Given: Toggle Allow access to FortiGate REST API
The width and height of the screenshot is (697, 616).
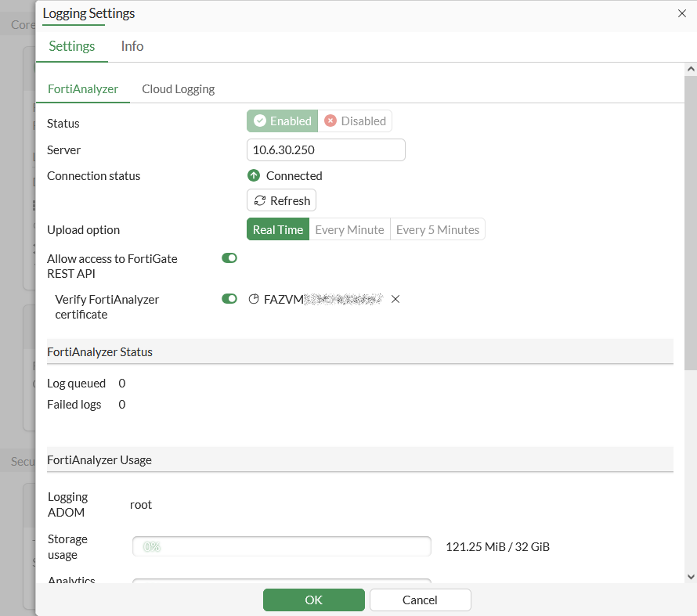Looking at the screenshot, I should pos(229,258).
